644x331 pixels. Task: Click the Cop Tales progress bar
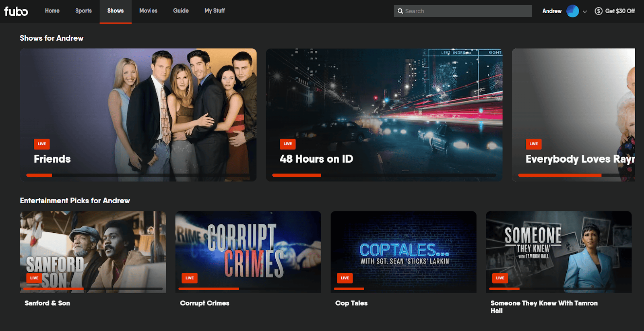403,289
